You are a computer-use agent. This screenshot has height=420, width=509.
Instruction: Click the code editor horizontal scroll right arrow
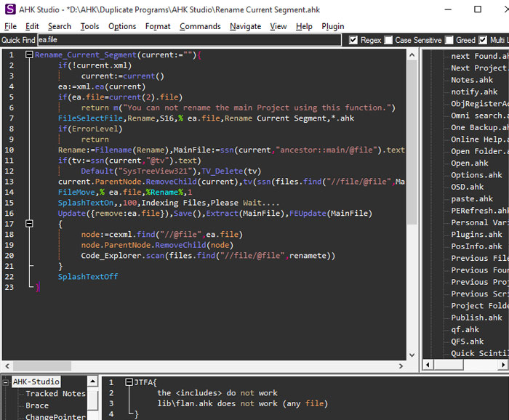point(401,366)
